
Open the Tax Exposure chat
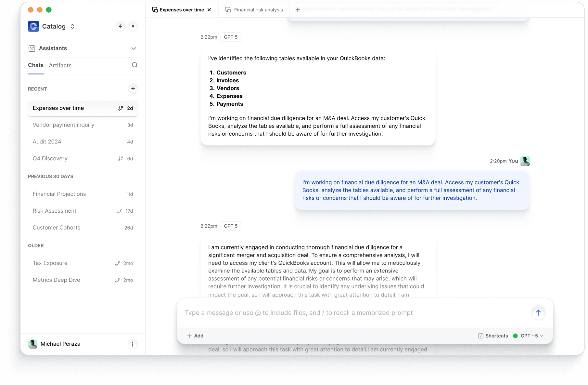pos(83,263)
